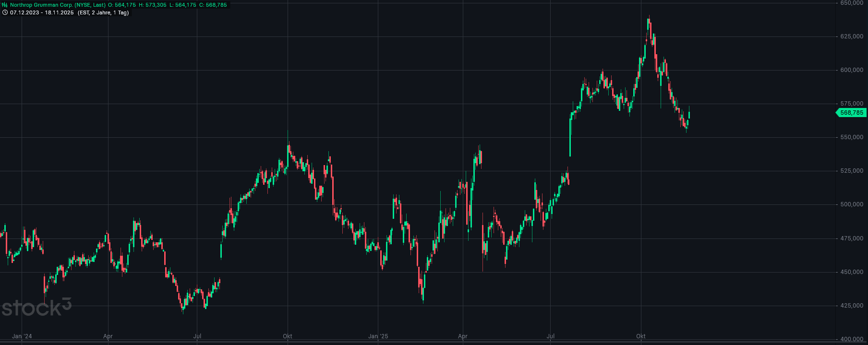This screenshot has height=345, width=868.
Task: Click the C: 568,785 close value in header
Action: point(213,5)
